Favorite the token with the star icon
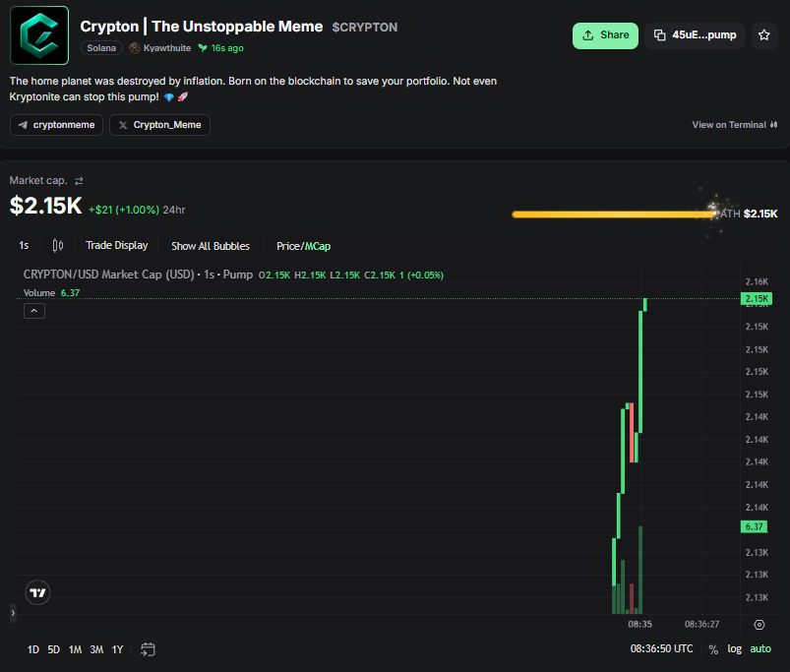Viewport: 790px width, 672px height. click(764, 35)
